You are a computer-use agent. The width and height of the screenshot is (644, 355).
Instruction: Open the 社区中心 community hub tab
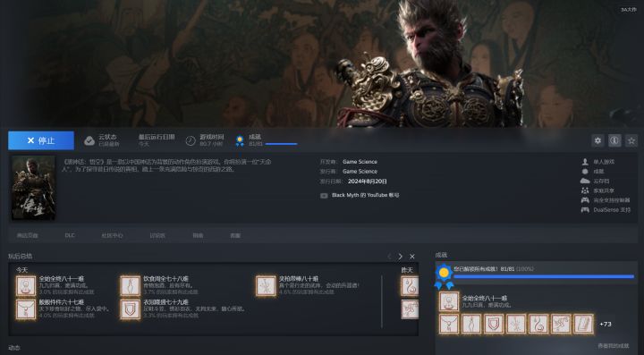112,235
